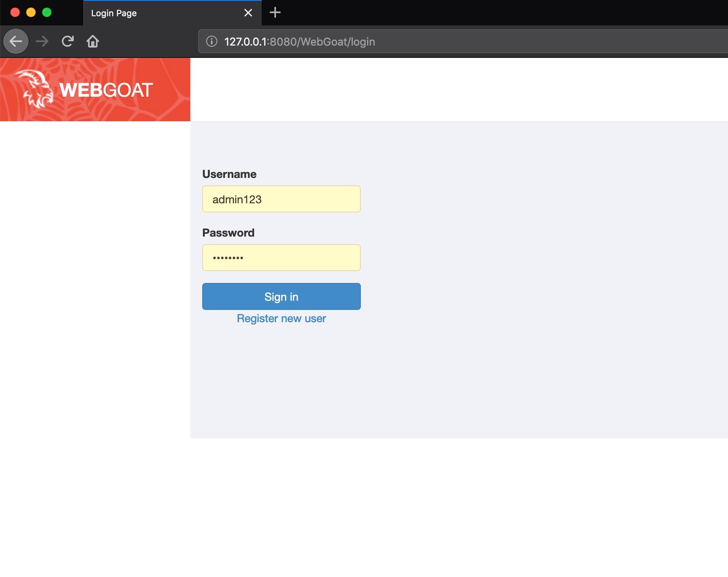Show site information for 127.0.0.1
The width and height of the screenshot is (728, 577).
[212, 41]
